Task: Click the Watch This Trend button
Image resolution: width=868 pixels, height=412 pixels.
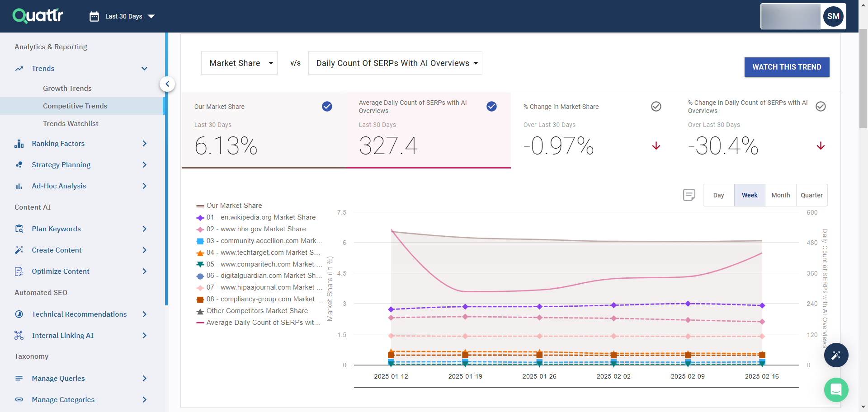Action: click(x=787, y=67)
